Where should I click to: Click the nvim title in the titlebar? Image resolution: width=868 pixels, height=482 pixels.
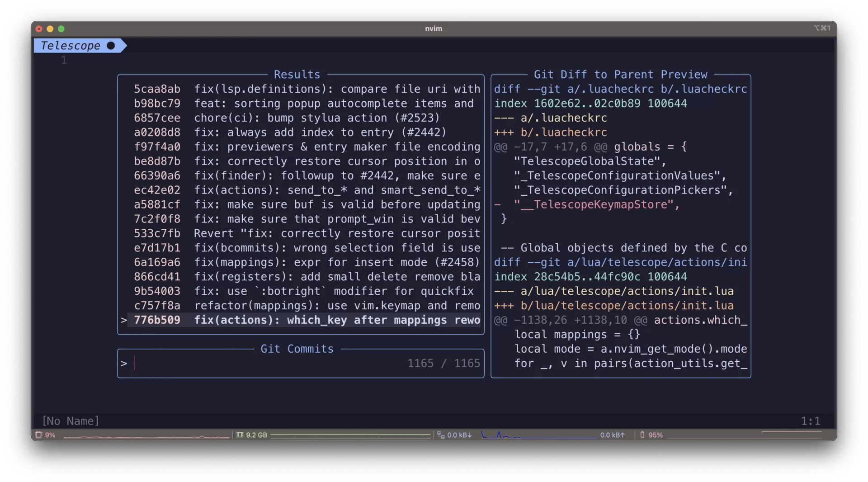click(434, 28)
